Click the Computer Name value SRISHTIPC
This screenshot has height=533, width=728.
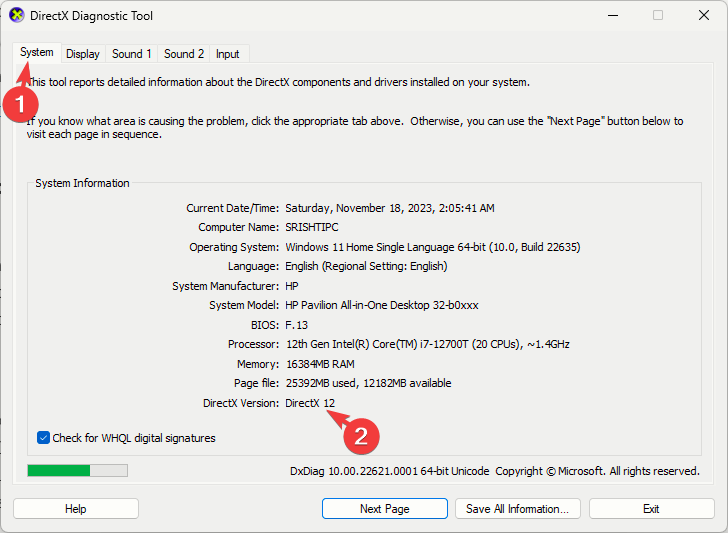click(x=312, y=227)
